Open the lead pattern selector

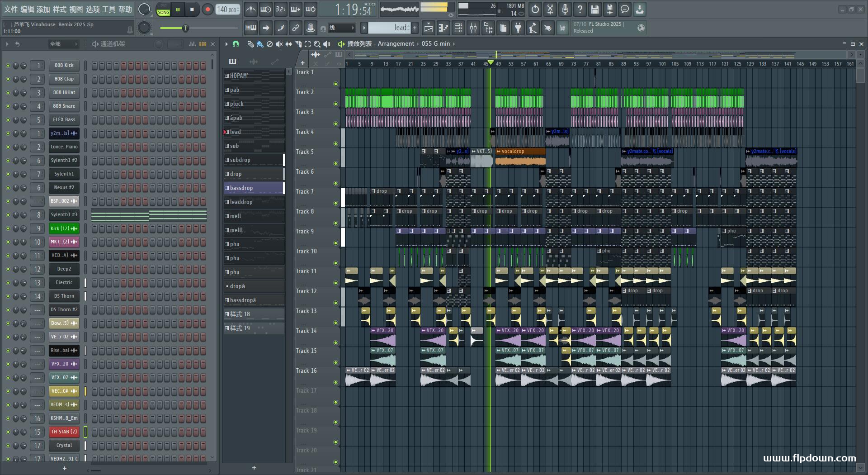pyautogui.click(x=389, y=28)
